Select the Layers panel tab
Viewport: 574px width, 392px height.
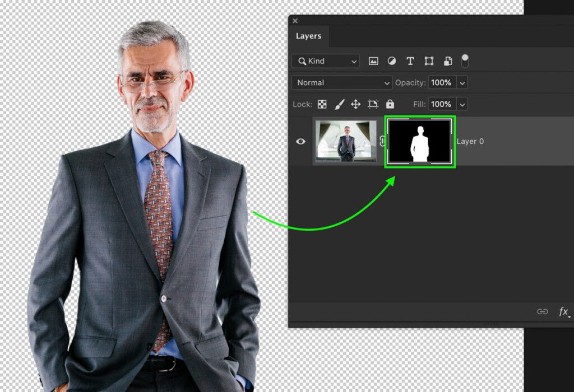click(308, 36)
